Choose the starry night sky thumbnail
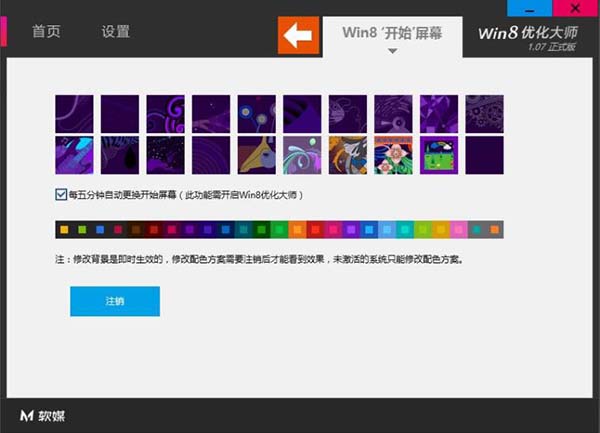Image resolution: width=600 pixels, height=433 pixels. click(x=165, y=155)
